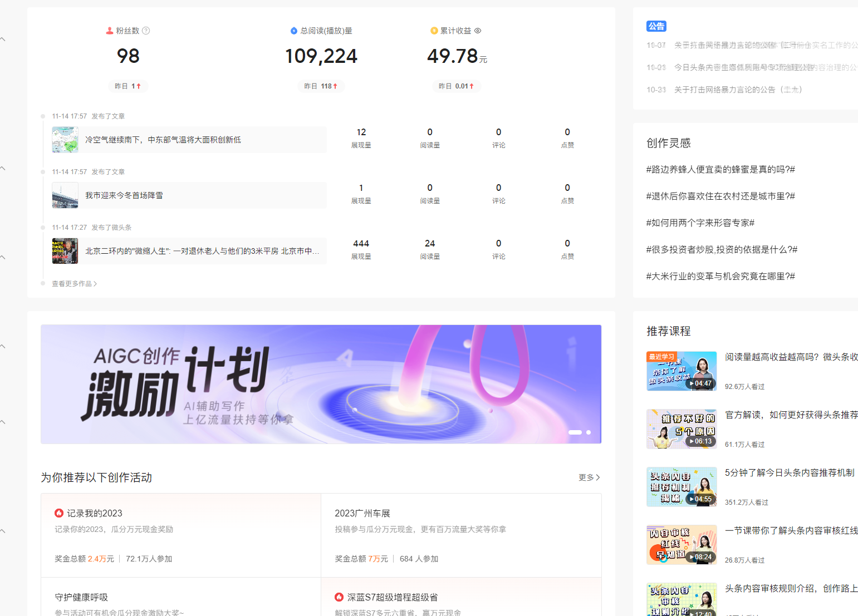The image size is (858, 616).
Task: Open the weather map thumbnail for 冷空气继续南下
Action: point(65,140)
